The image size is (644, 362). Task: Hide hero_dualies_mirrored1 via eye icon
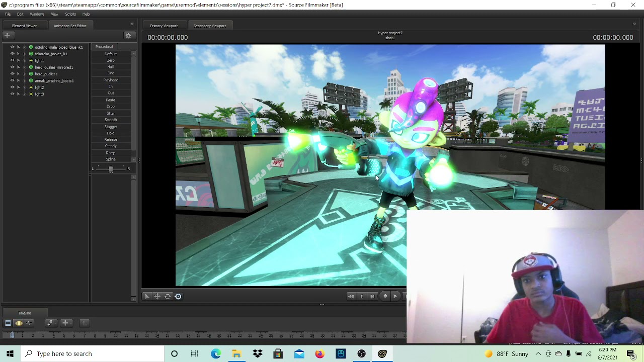coord(13,67)
